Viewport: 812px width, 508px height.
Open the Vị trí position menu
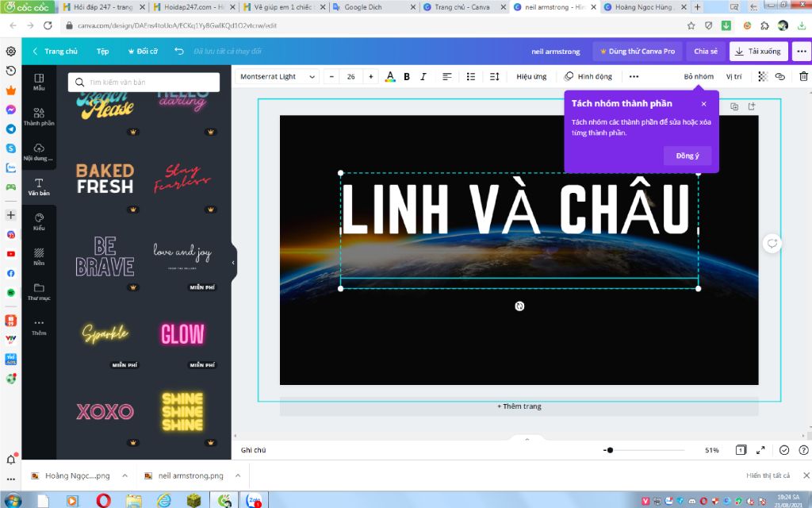733,77
